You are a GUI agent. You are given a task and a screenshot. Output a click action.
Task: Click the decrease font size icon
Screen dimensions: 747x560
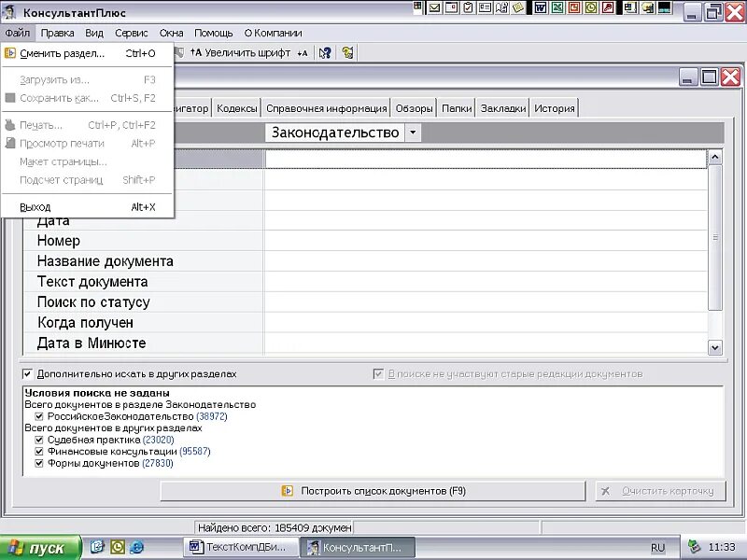tap(303, 53)
